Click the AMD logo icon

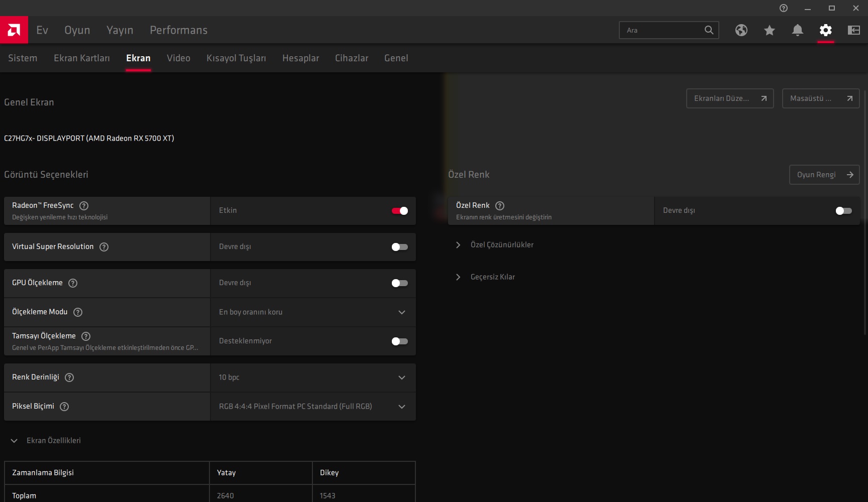[x=14, y=30]
